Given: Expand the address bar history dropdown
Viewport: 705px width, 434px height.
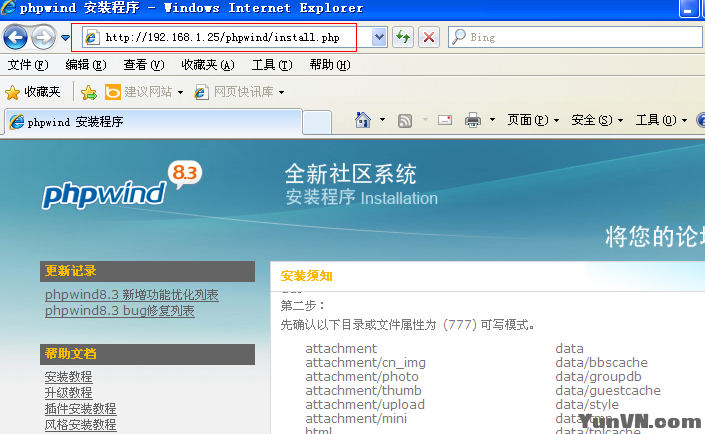Looking at the screenshot, I should 379,37.
